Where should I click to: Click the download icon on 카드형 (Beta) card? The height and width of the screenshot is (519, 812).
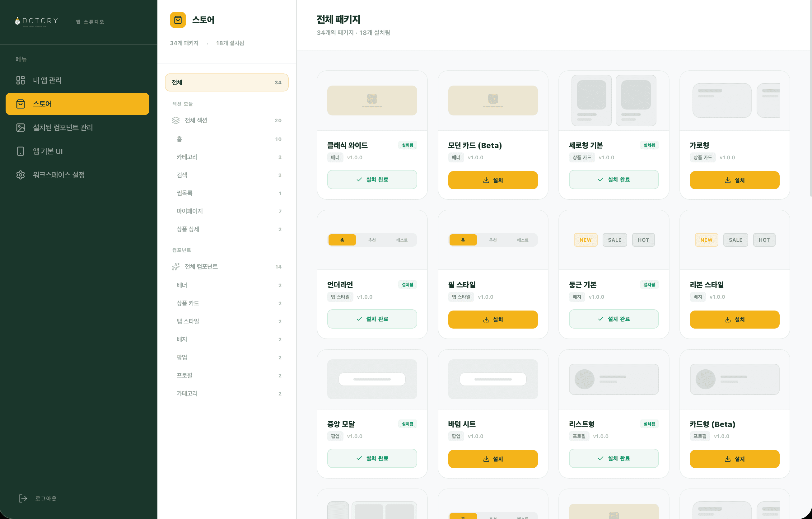728,459
